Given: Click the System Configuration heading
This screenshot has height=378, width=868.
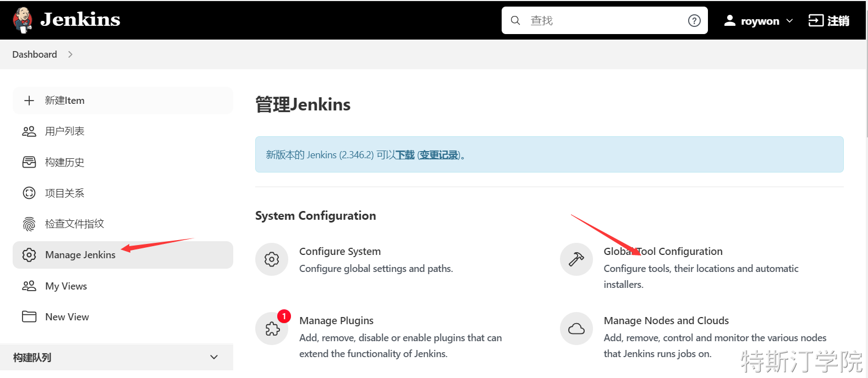Looking at the screenshot, I should [316, 216].
